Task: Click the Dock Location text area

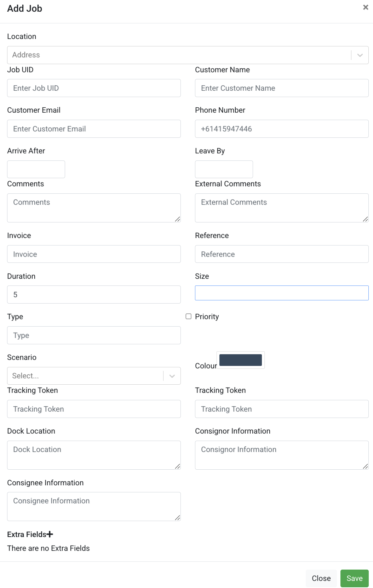Action: tap(94, 455)
